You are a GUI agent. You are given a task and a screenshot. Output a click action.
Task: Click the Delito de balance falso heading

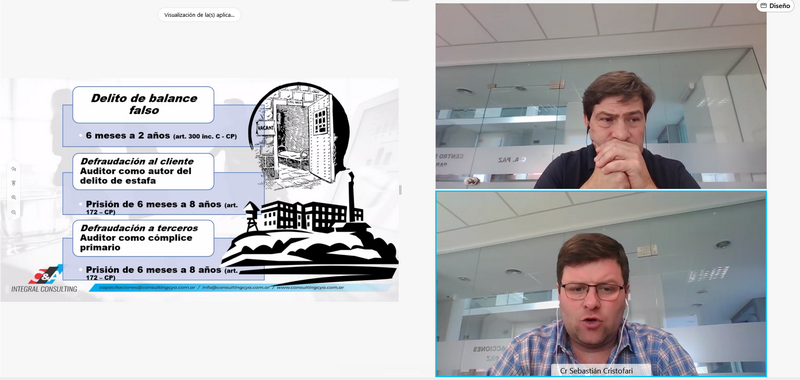[143, 105]
